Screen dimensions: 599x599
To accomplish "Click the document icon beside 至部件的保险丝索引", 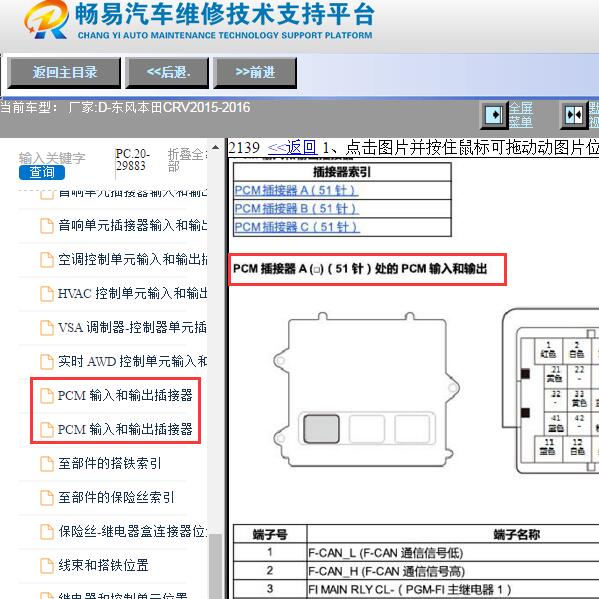I will click(47, 497).
